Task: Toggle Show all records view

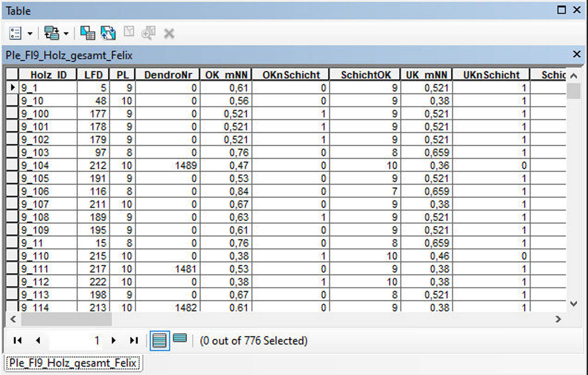Action: [160, 340]
